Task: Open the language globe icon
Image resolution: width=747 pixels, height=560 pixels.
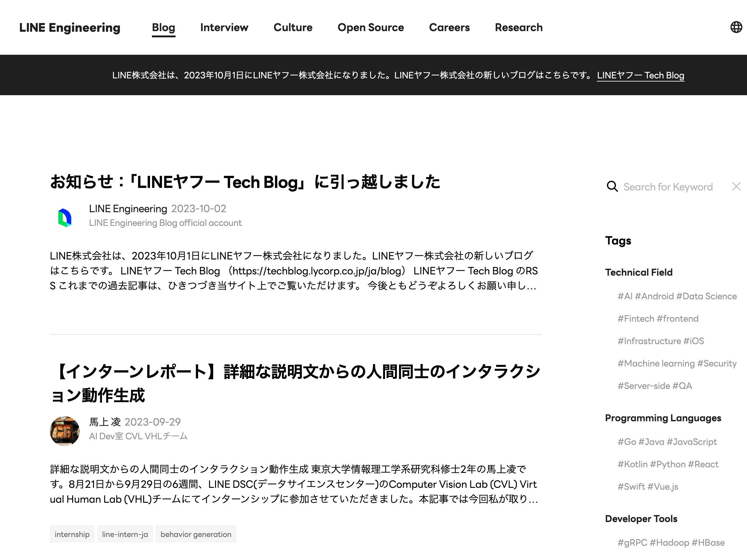Action: click(x=736, y=27)
